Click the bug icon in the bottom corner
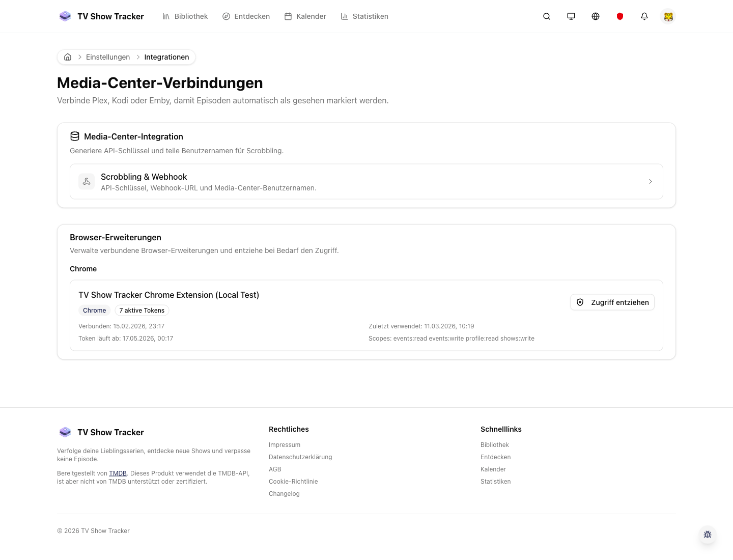Screen dimensions: 733x560 coord(708,535)
